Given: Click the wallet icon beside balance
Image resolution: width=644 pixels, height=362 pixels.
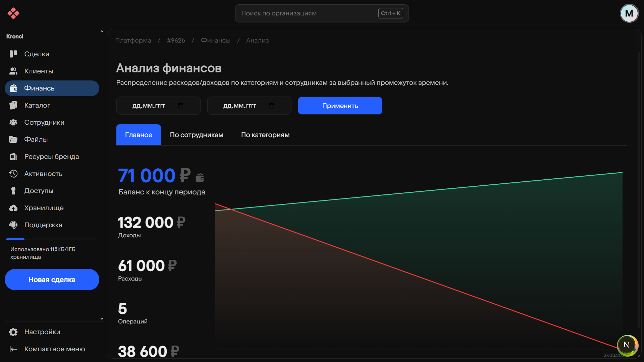Looking at the screenshot, I should click(200, 177).
